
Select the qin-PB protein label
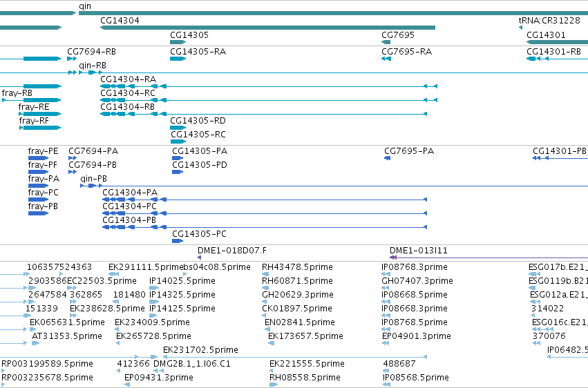click(94, 179)
